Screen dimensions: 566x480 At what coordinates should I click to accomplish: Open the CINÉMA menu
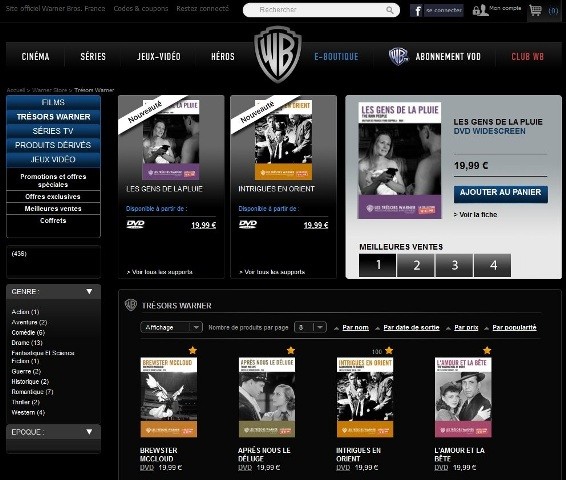tap(35, 57)
